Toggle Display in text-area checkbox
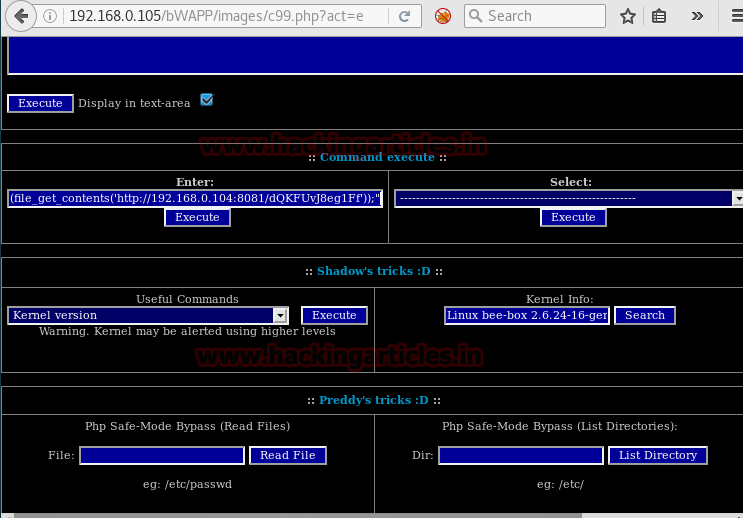Screen dimensions: 743x518 pyautogui.click(x=207, y=100)
